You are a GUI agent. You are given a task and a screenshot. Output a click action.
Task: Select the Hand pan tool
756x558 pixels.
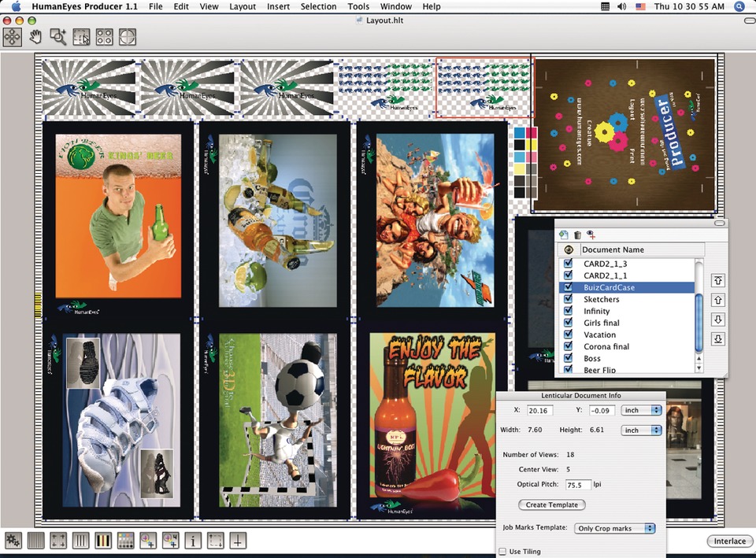35,37
